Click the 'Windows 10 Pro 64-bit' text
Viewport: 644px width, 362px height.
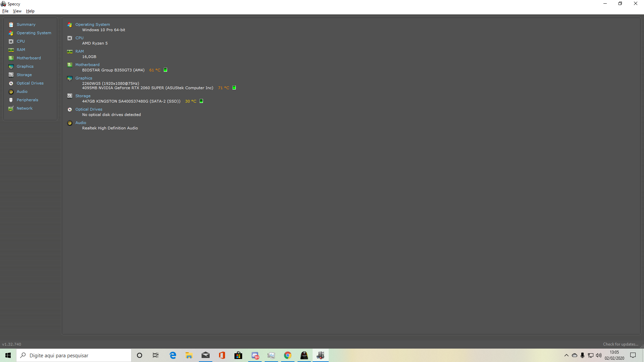(x=104, y=30)
